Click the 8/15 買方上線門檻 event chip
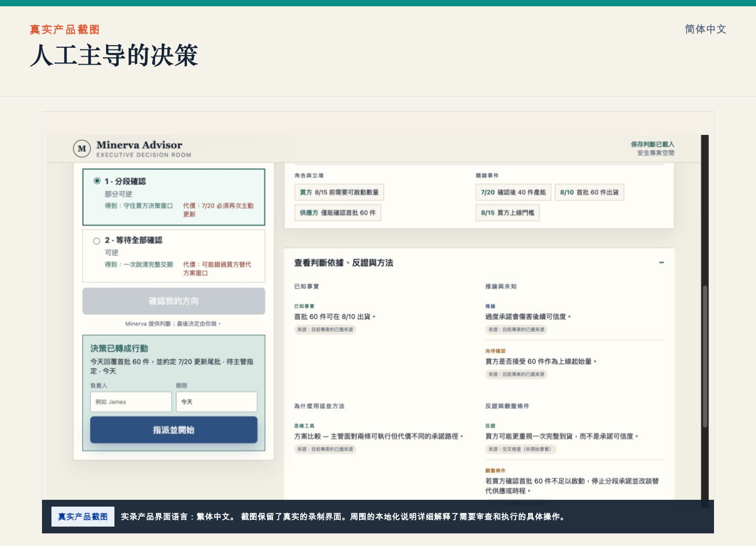Image resolution: width=756 pixels, height=546 pixels. pos(508,213)
